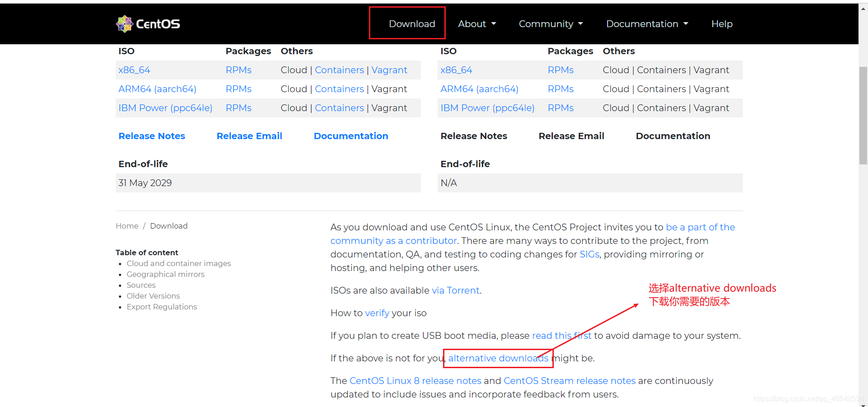Open the 'read this first' link
Screen dimensions: 868x407
pos(561,336)
